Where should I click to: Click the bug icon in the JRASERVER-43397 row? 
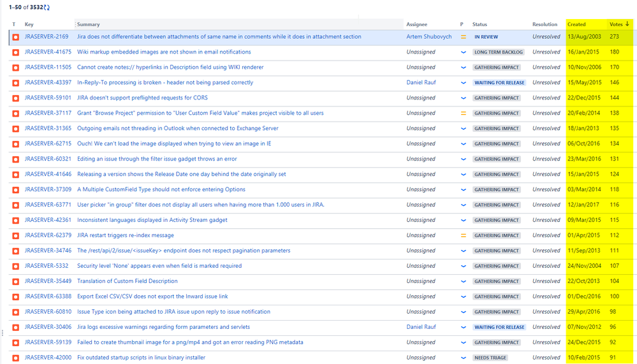coord(15,83)
